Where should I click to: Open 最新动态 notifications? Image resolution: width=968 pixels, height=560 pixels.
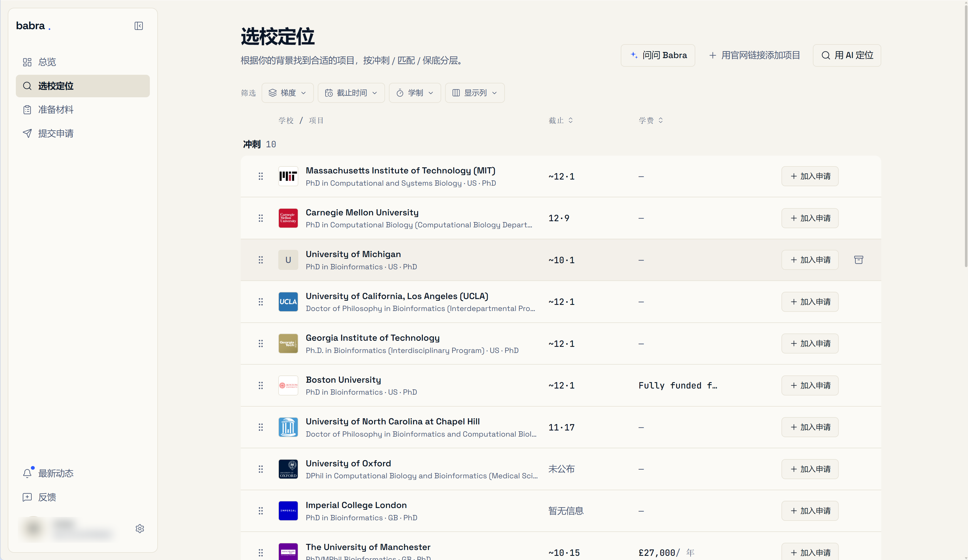[x=83, y=473]
